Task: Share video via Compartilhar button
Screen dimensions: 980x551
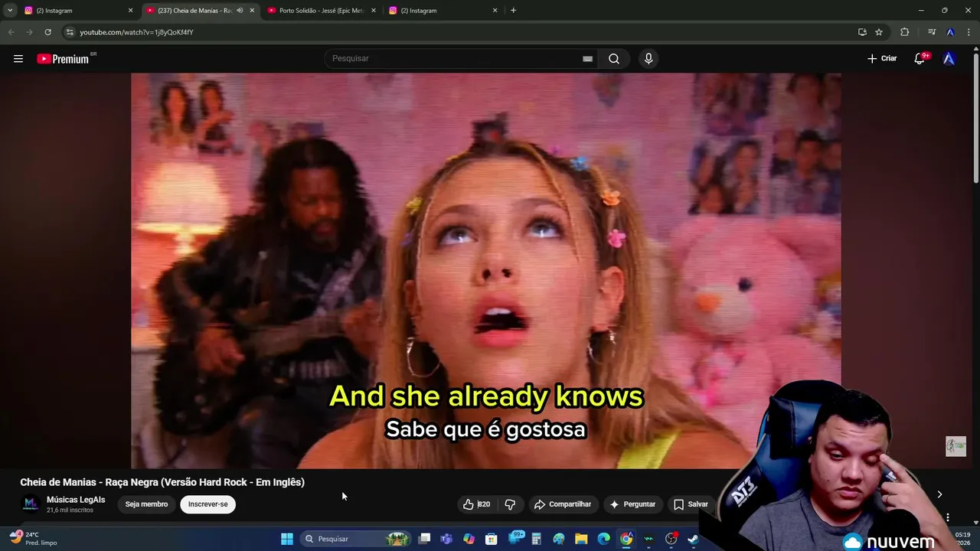Action: tap(563, 504)
